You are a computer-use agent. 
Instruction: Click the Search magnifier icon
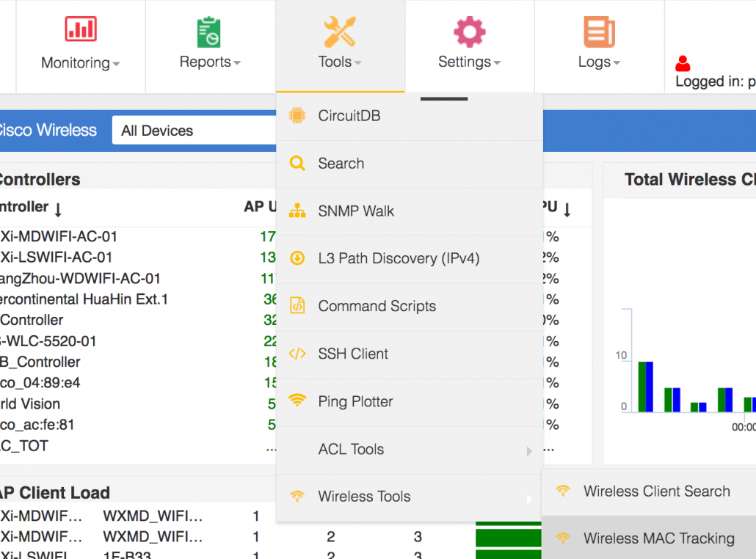[x=297, y=163]
